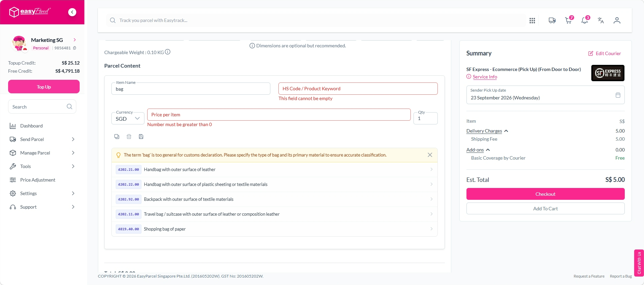The width and height of the screenshot is (644, 285).
Task: Open the SGD currency dropdown
Action: tap(128, 118)
